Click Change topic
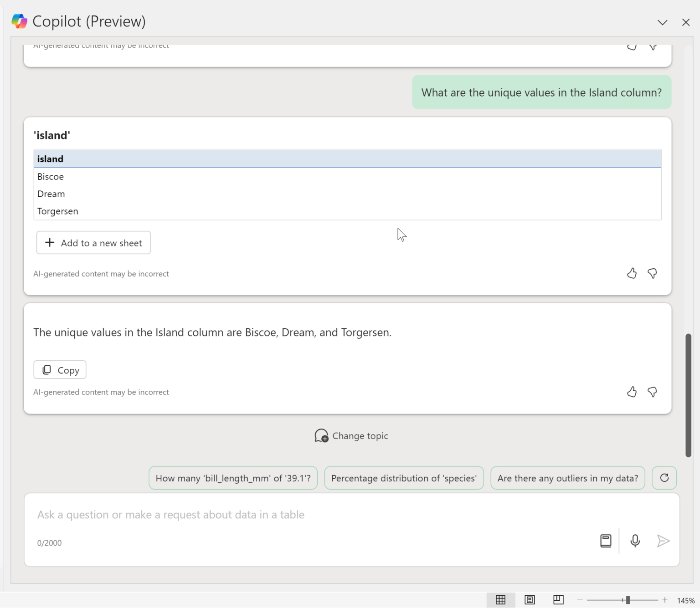This screenshot has height=608, width=700. tap(351, 436)
